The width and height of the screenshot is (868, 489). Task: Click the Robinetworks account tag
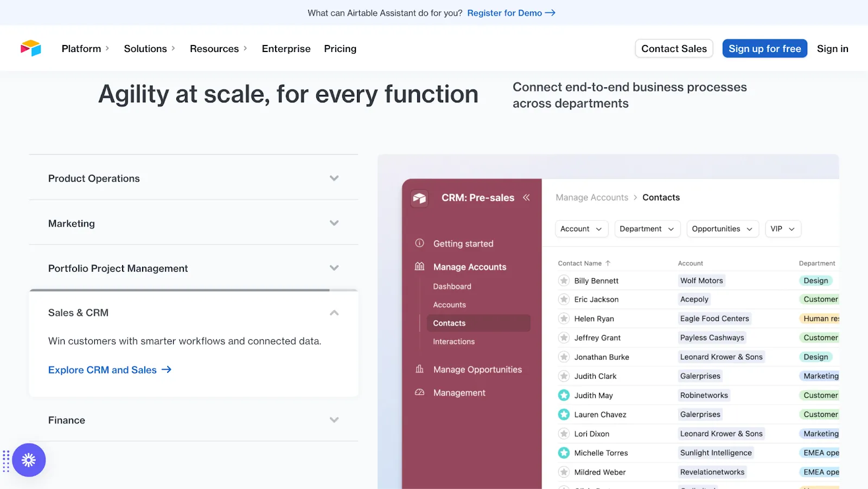click(x=704, y=395)
